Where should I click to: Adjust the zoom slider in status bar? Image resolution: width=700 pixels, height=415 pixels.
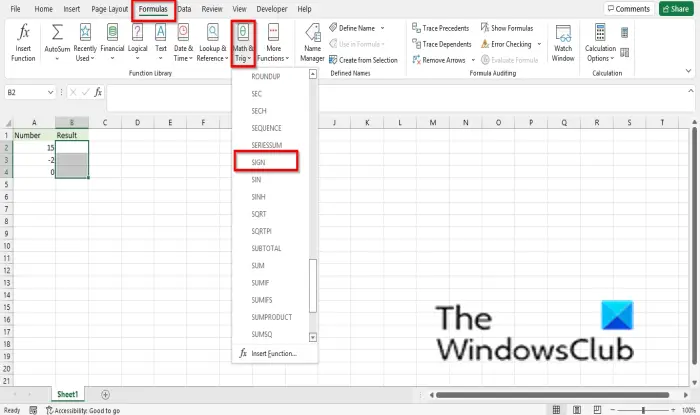click(x=643, y=410)
